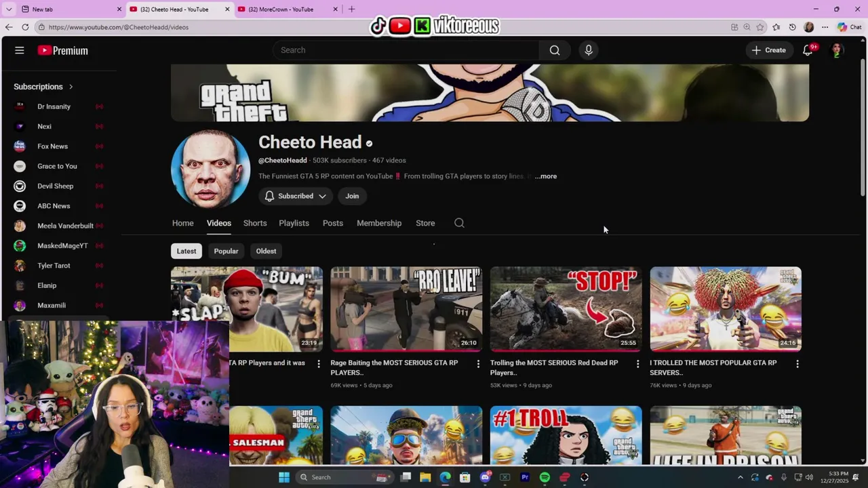Click the YouTube search input field
868x488 pixels.
click(x=406, y=50)
